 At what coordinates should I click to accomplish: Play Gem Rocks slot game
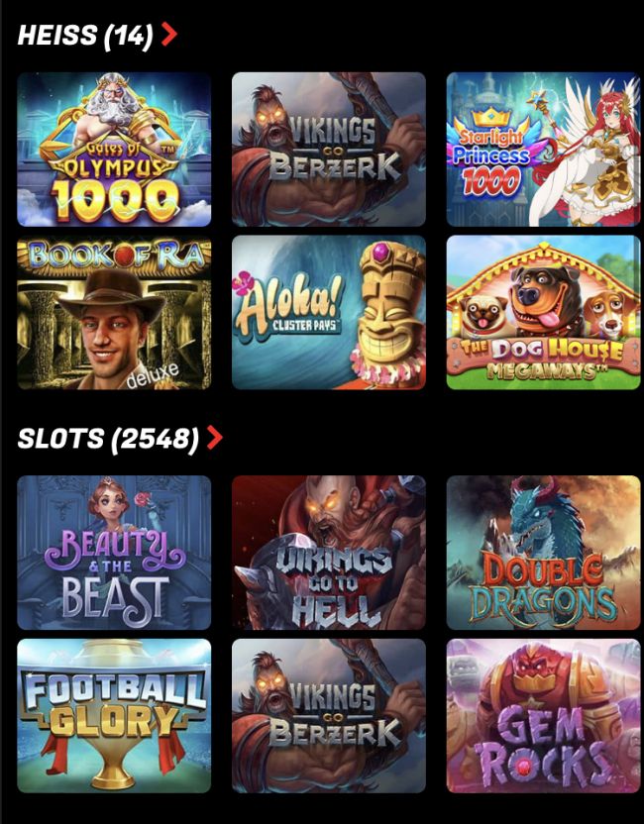[543, 716]
